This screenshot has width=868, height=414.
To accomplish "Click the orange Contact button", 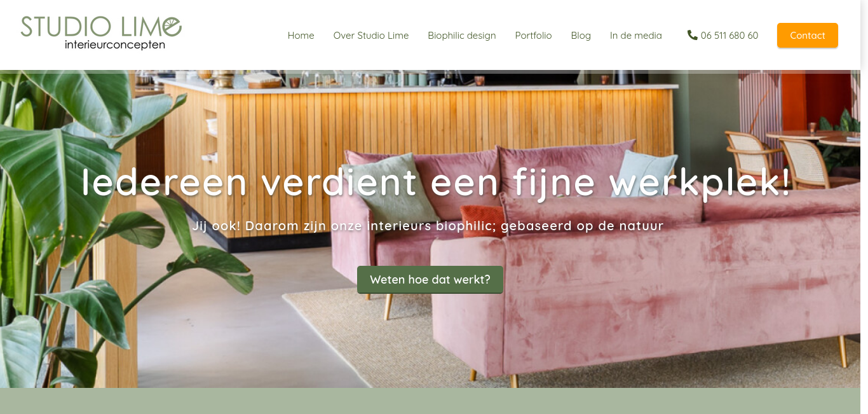I will (x=808, y=36).
